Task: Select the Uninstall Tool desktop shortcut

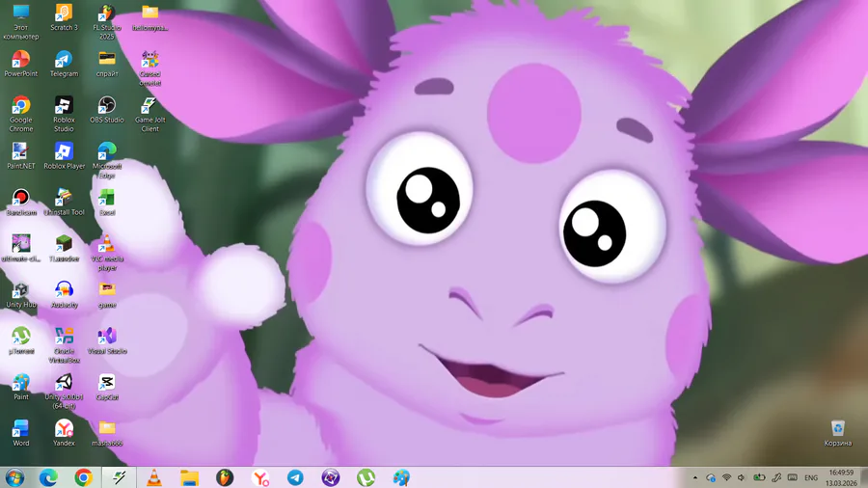Action: tap(64, 202)
